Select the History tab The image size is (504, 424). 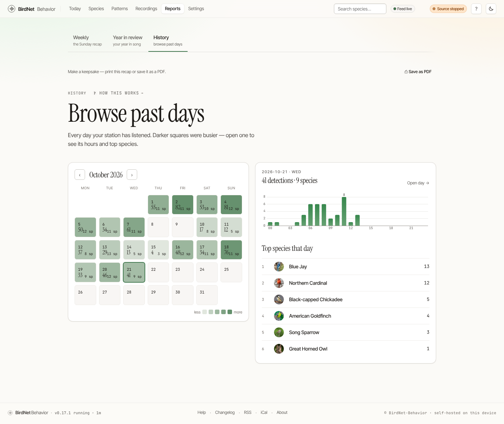point(168,41)
